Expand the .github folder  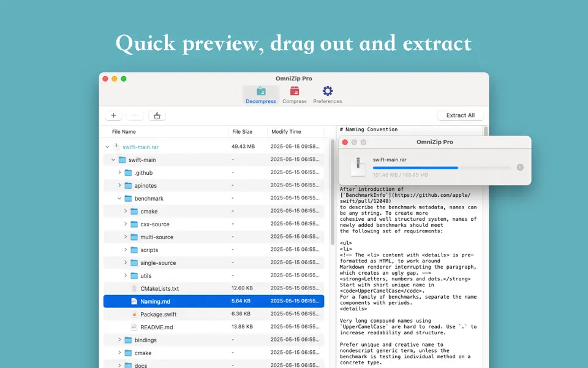click(121, 172)
